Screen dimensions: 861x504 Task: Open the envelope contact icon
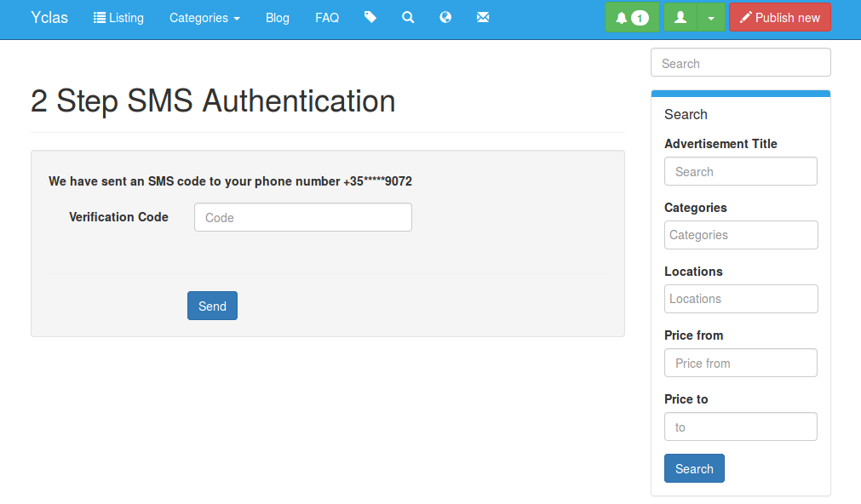coord(483,18)
